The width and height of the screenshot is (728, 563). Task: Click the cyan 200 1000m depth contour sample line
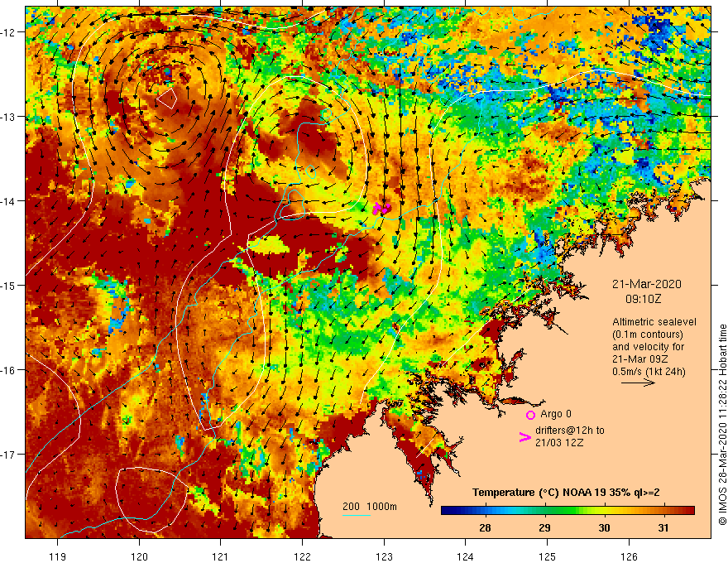click(356, 515)
